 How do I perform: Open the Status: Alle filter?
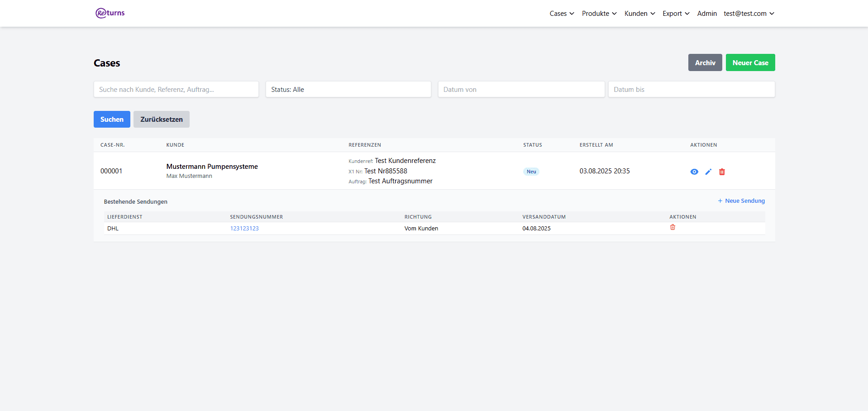coord(348,90)
